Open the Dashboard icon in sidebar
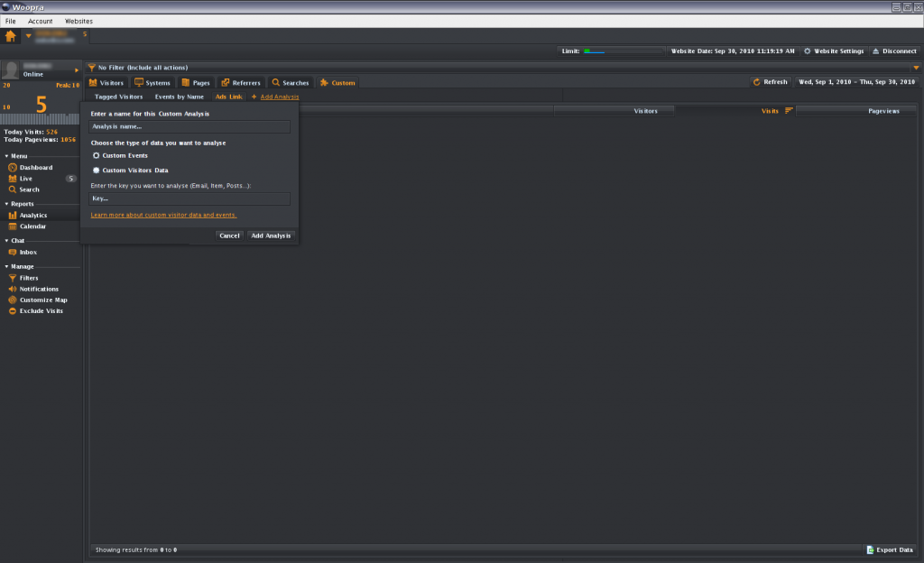 (x=13, y=168)
